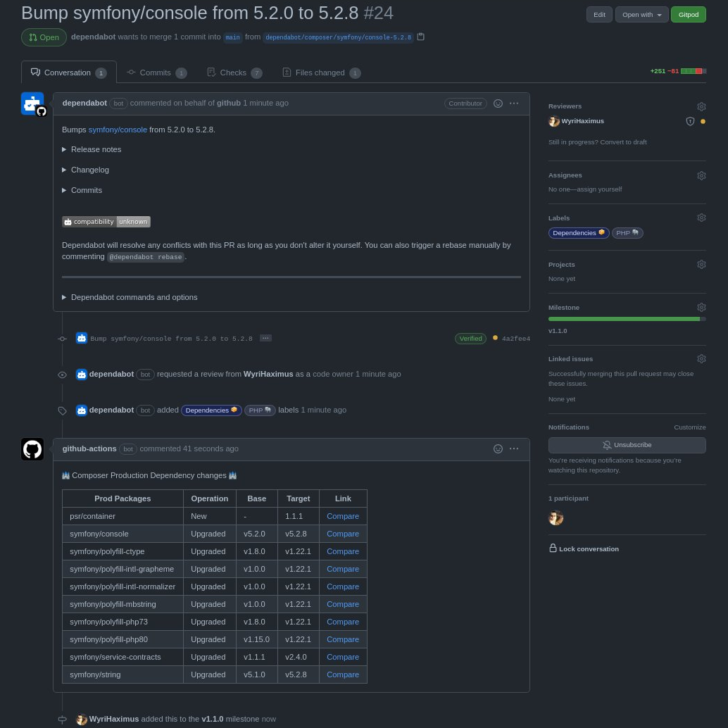Open the Checks tab

[x=234, y=73]
